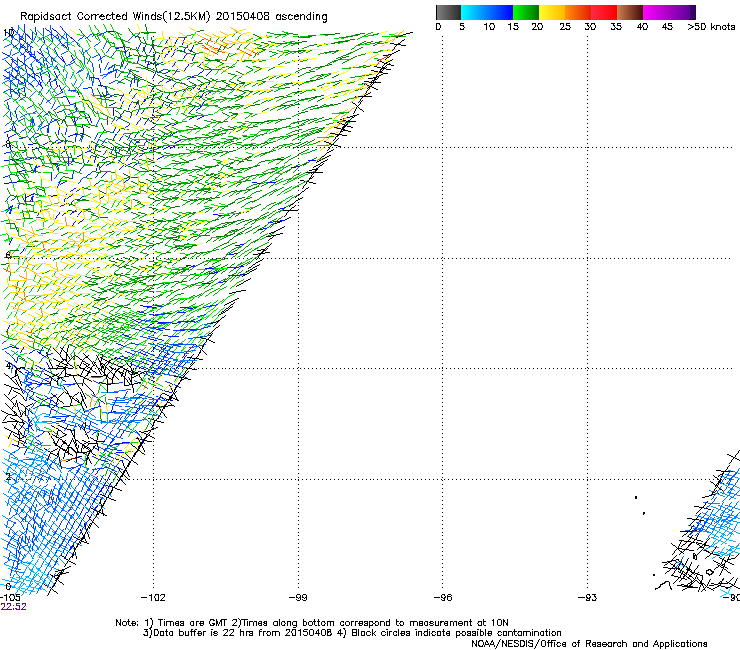Click the NOAA/NESDIS credit text

(589, 644)
